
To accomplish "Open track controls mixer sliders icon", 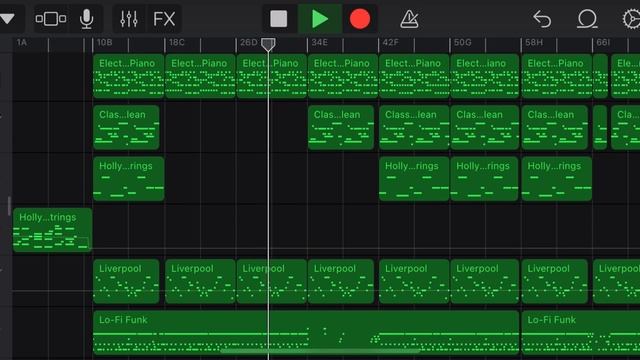I will (x=129, y=19).
